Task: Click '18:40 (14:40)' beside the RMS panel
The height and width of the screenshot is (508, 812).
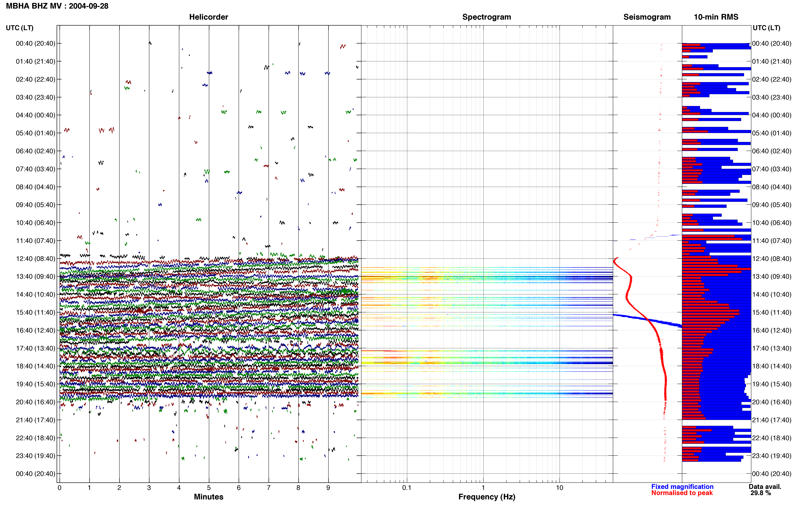Action: click(x=772, y=366)
